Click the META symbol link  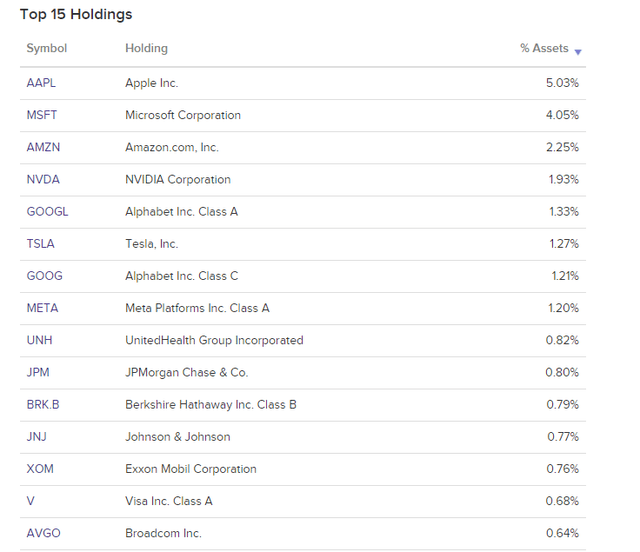[43, 308]
